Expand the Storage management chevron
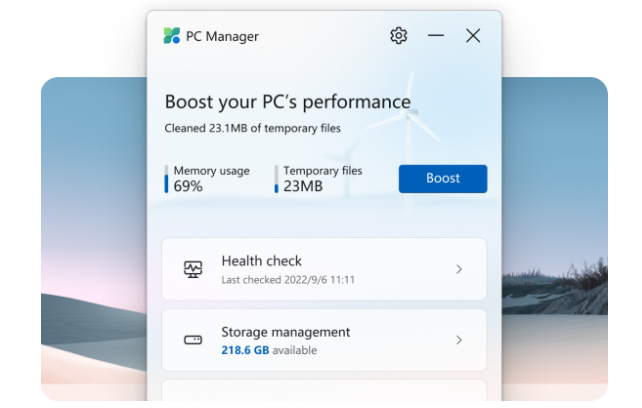The height and width of the screenshot is (408, 642). [x=459, y=340]
